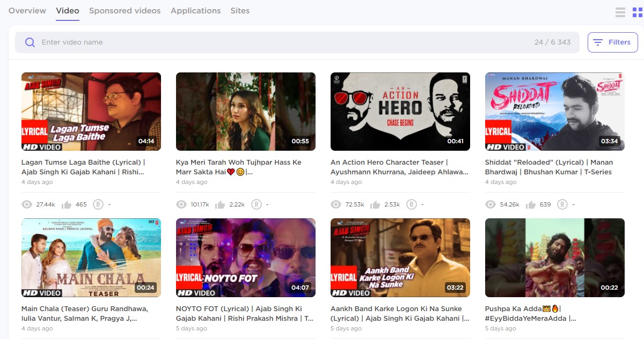
Task: Click likes thumb icon for An Action Hero video
Action: tap(375, 204)
